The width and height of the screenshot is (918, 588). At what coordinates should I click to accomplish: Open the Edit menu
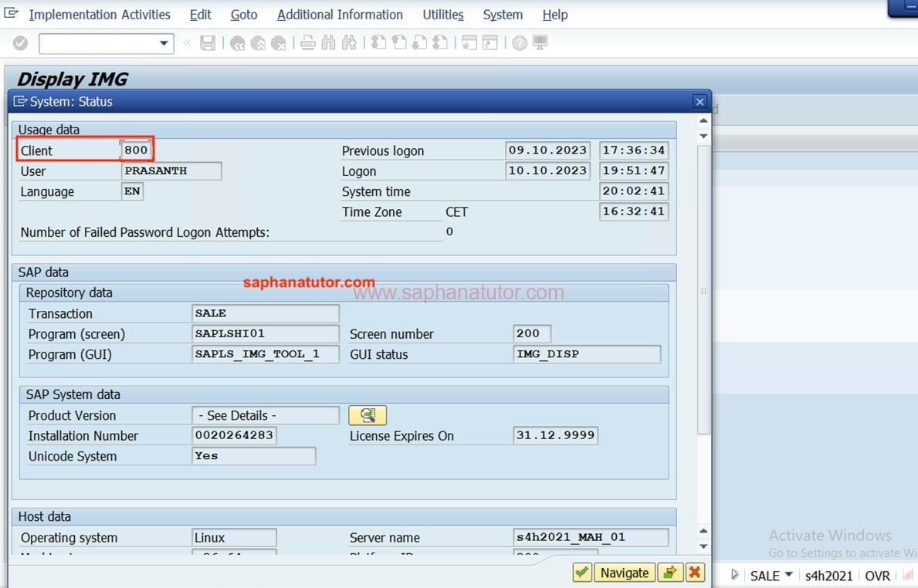[200, 15]
